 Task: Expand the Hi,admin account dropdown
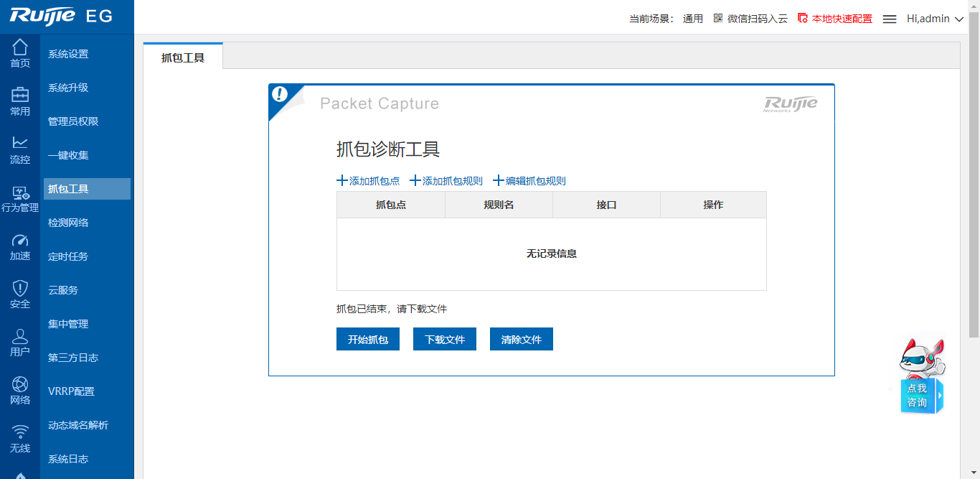(935, 19)
